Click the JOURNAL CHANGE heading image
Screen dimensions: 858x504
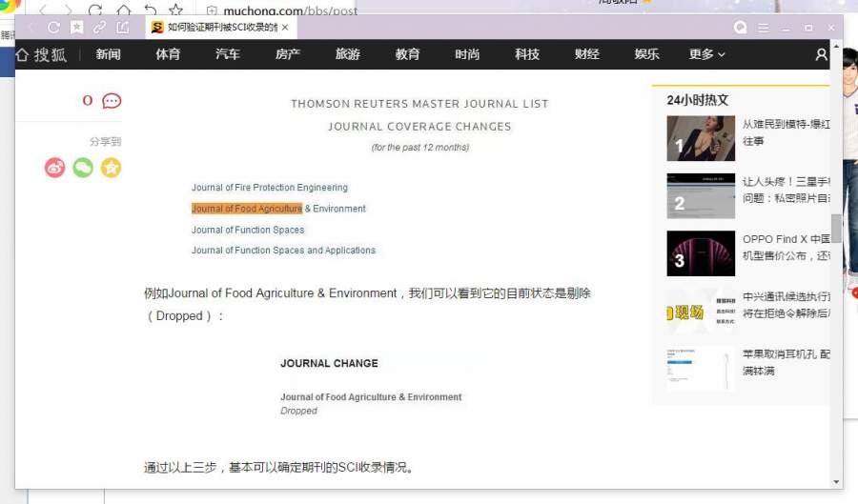coord(330,364)
